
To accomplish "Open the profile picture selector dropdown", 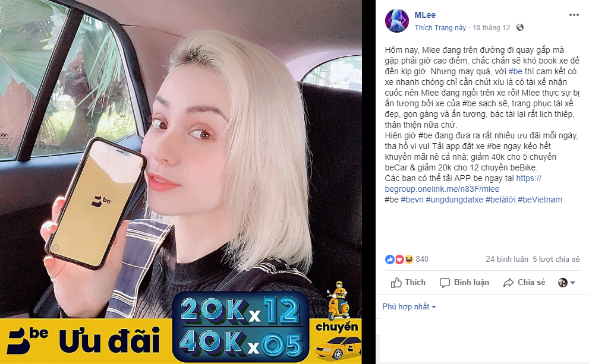I will tap(566, 283).
